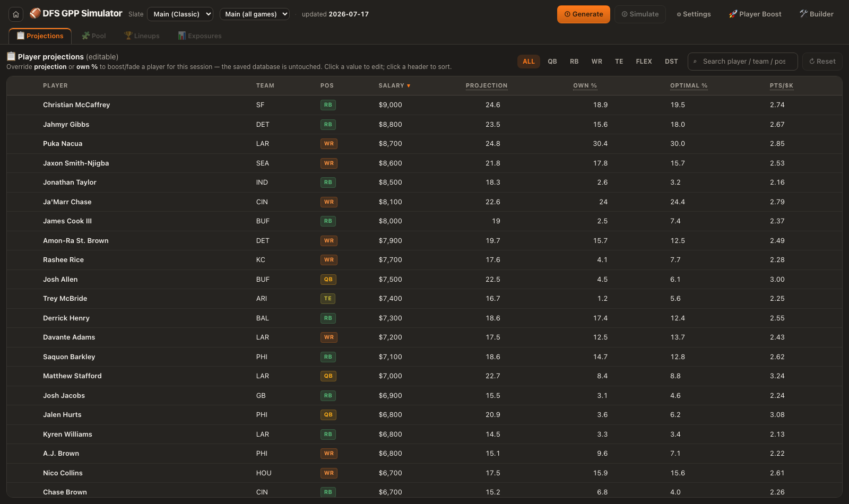Open the Builder
The width and height of the screenshot is (849, 504).
(x=817, y=14)
